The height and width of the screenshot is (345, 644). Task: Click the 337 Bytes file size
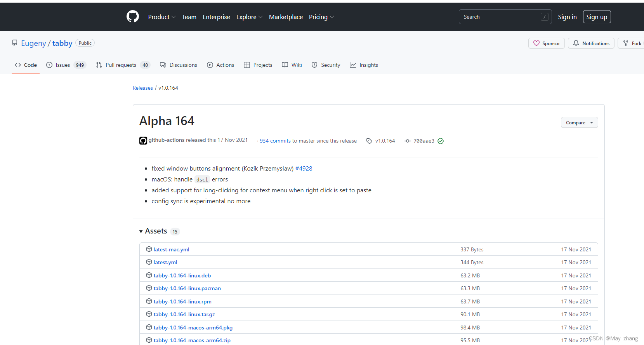[x=472, y=249]
